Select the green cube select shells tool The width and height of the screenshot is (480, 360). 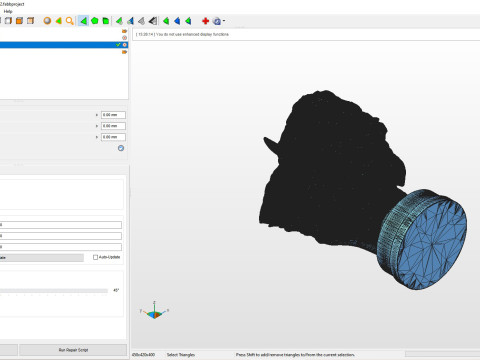[106, 21]
